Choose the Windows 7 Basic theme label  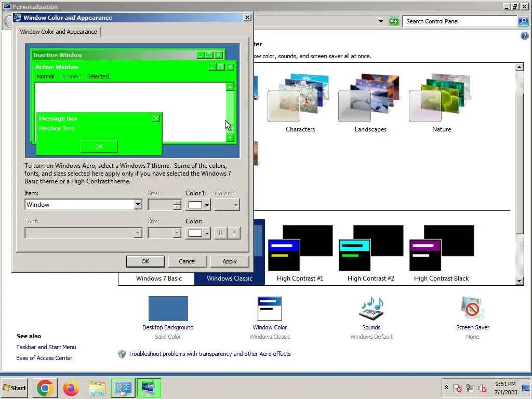(x=159, y=278)
